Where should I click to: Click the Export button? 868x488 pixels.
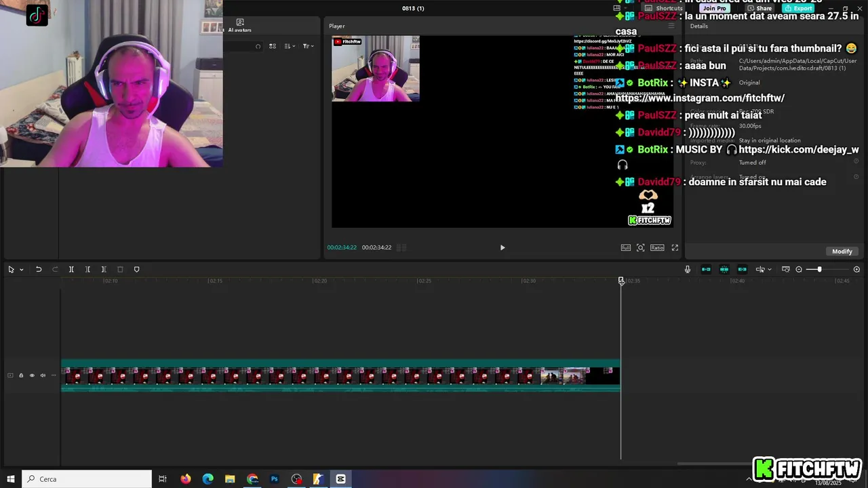click(798, 8)
